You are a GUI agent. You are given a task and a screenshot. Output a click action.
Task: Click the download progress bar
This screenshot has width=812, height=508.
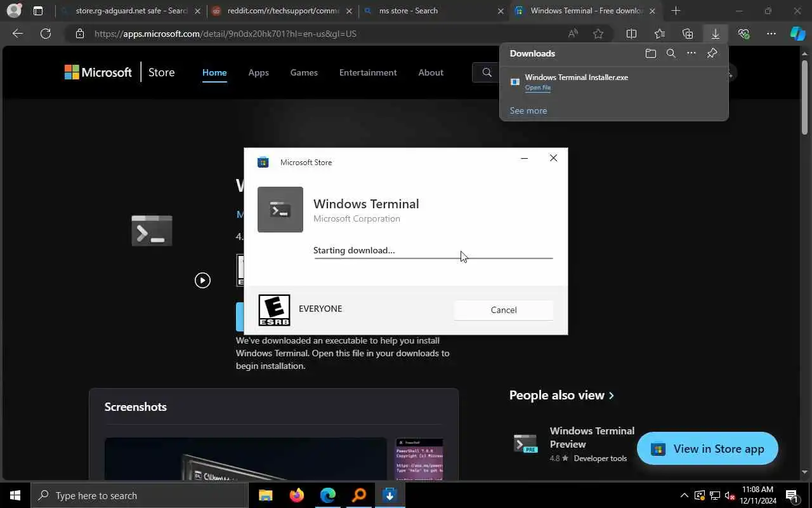point(433,258)
